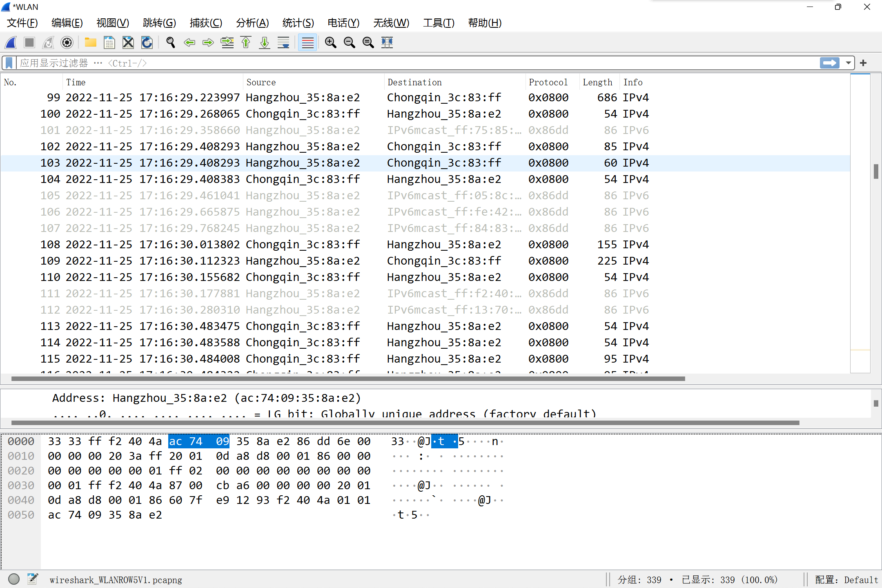Open the 统计(S) menu

coord(298,23)
